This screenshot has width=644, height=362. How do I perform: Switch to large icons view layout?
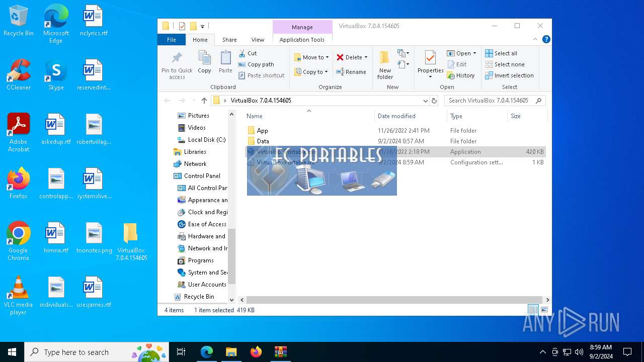point(544,310)
